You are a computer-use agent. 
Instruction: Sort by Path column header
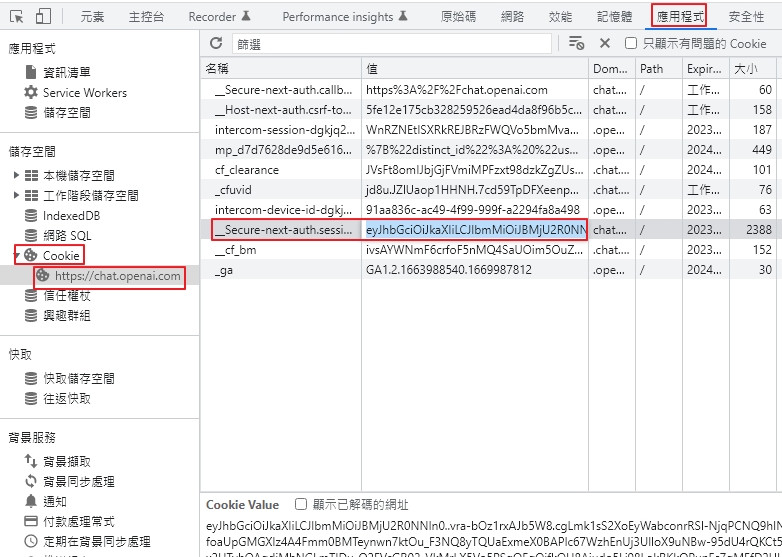(658, 68)
